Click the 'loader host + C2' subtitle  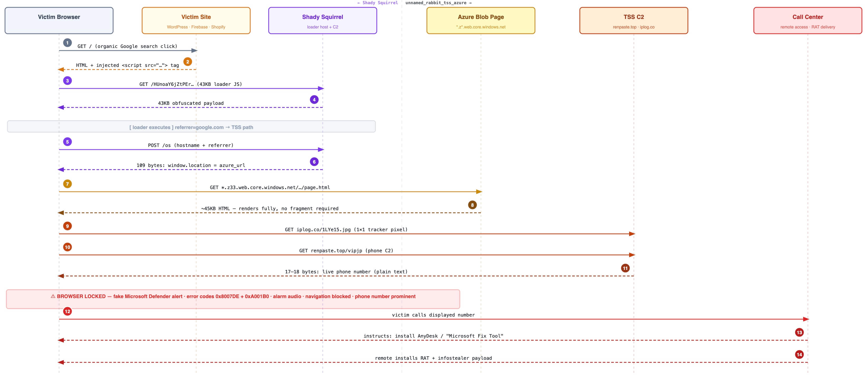pos(322,27)
